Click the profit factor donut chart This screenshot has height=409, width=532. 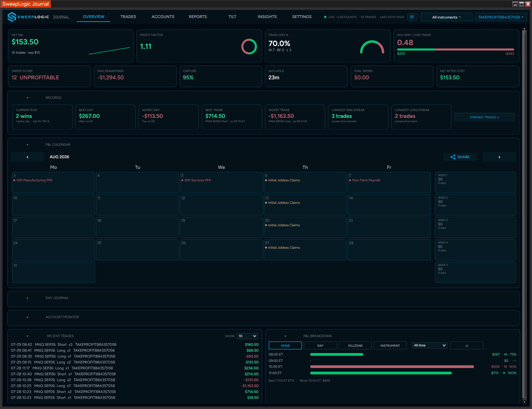[249, 47]
